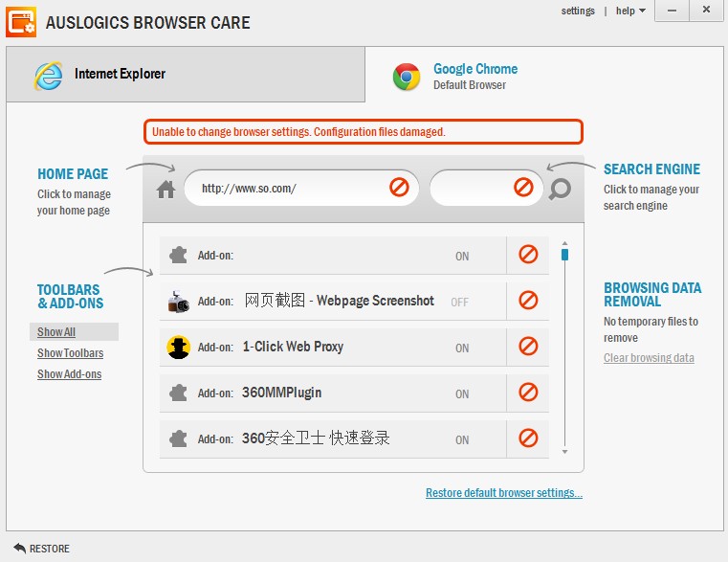Click the home page URL field

[301, 188]
